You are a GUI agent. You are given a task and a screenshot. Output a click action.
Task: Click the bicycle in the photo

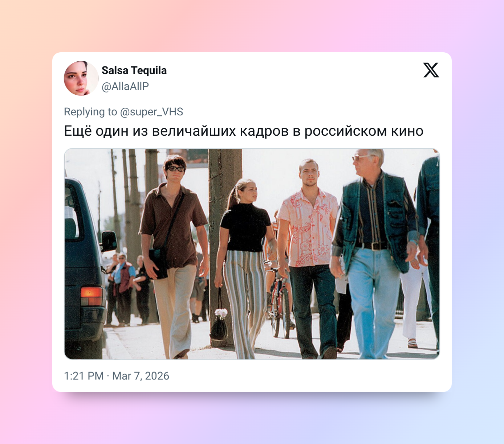coord(280,301)
